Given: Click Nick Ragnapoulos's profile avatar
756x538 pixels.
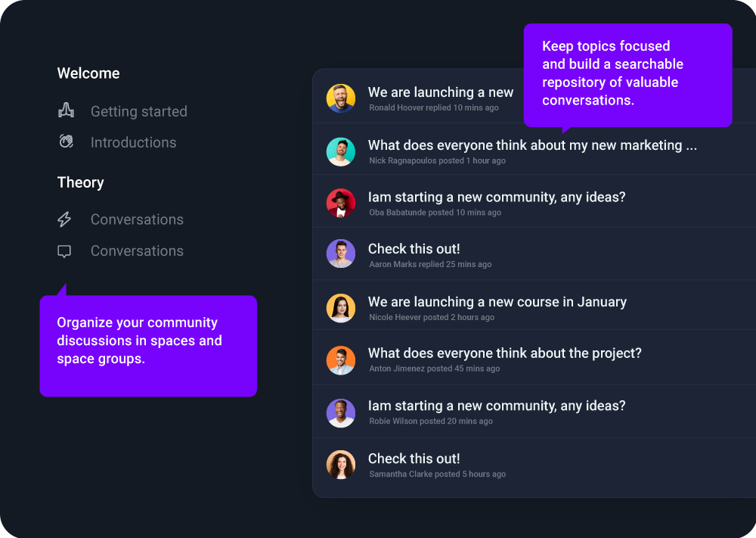Looking at the screenshot, I should coord(341,151).
